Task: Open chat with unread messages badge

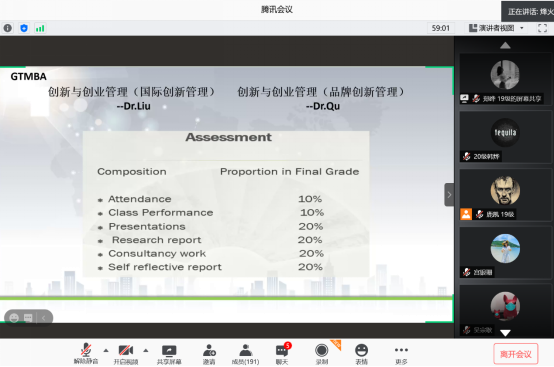Action: click(282, 354)
